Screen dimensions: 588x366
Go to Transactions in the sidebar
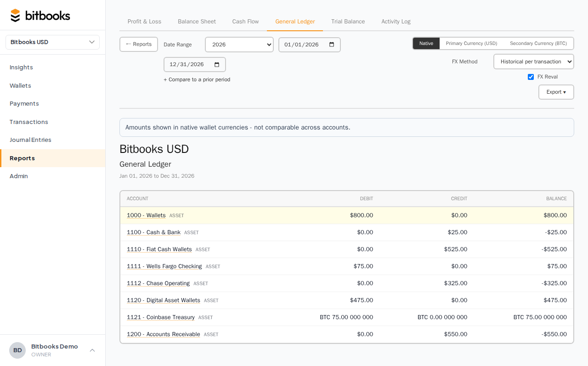coord(52,122)
